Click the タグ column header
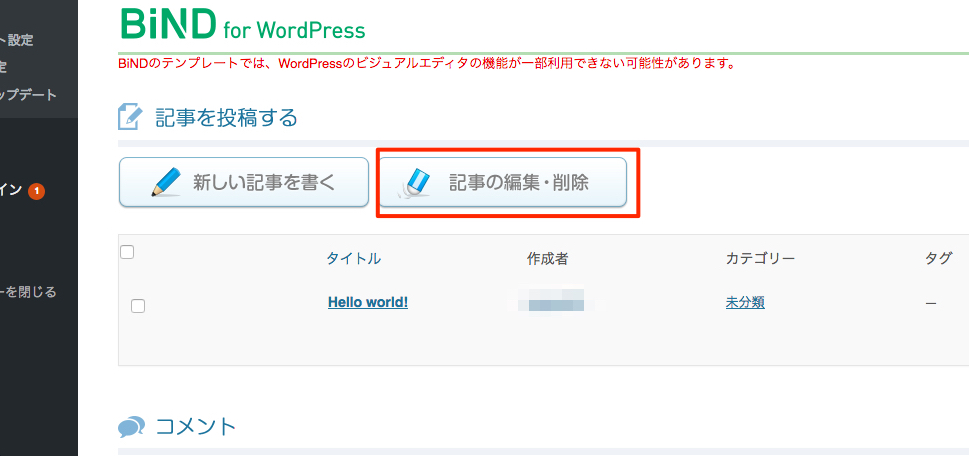 938,259
